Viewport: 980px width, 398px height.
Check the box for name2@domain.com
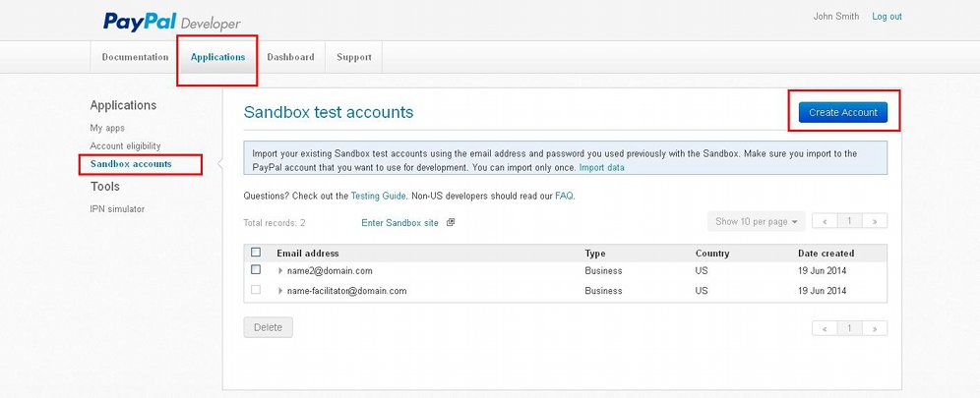tap(256, 270)
